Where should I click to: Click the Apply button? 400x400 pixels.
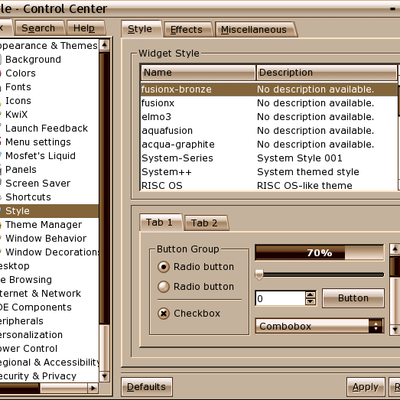pyautogui.click(x=366, y=387)
